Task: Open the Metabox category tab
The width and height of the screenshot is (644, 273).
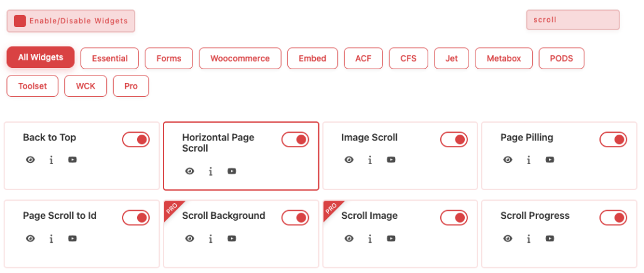Action: click(x=503, y=58)
